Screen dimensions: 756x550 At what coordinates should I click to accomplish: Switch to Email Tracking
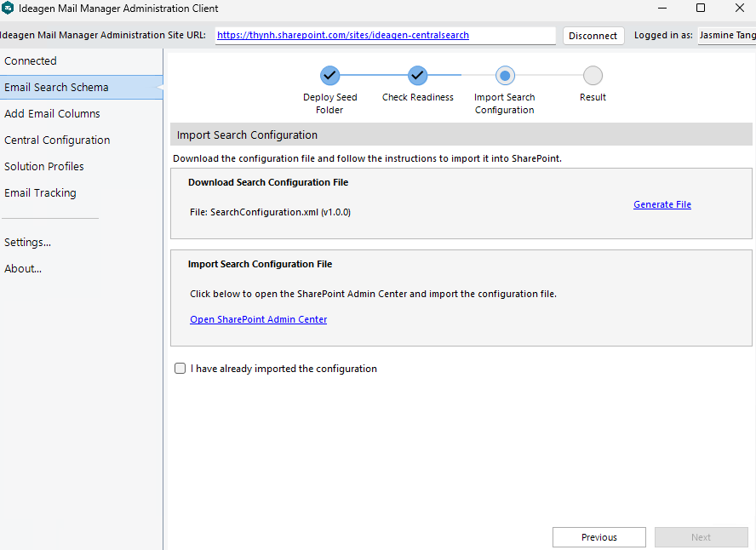[81, 193]
